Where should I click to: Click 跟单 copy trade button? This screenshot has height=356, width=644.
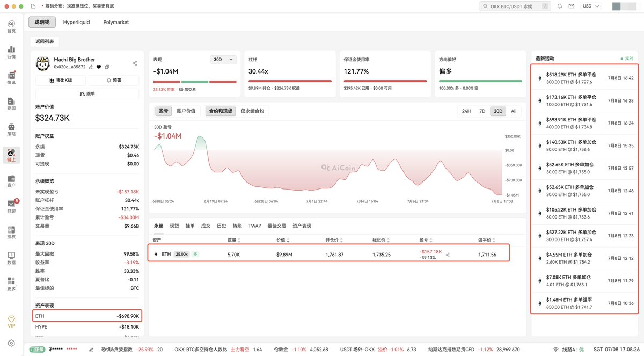(x=87, y=93)
